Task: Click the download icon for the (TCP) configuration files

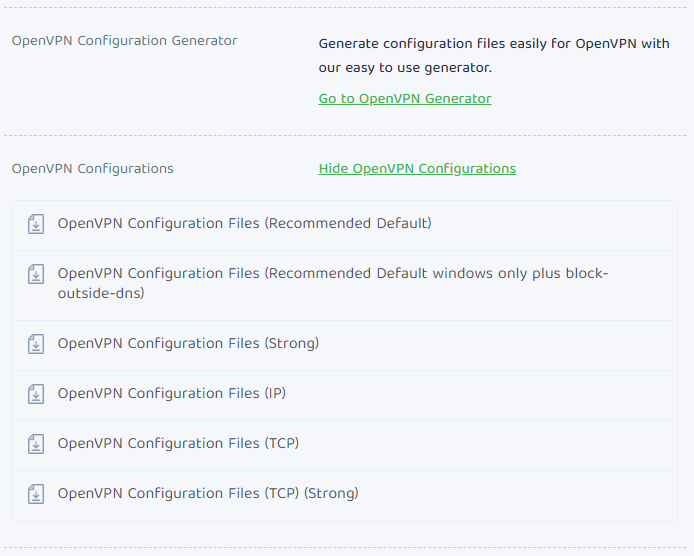Action: point(36,444)
